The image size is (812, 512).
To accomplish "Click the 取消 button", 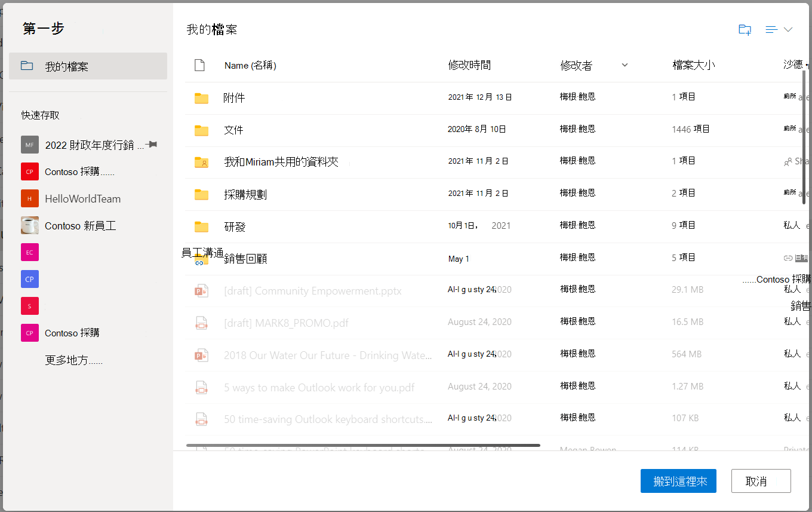I will [x=761, y=481].
